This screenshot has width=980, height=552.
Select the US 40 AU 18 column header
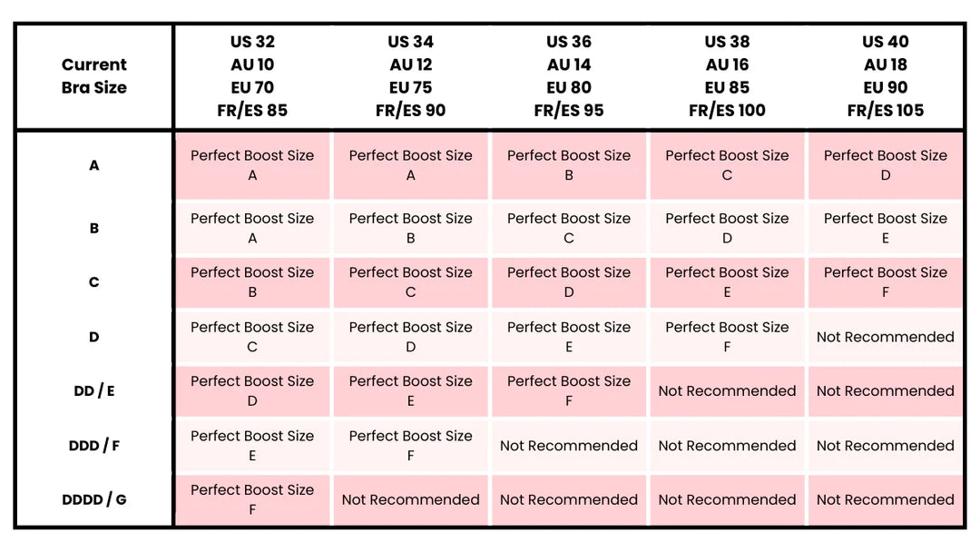[x=886, y=76]
